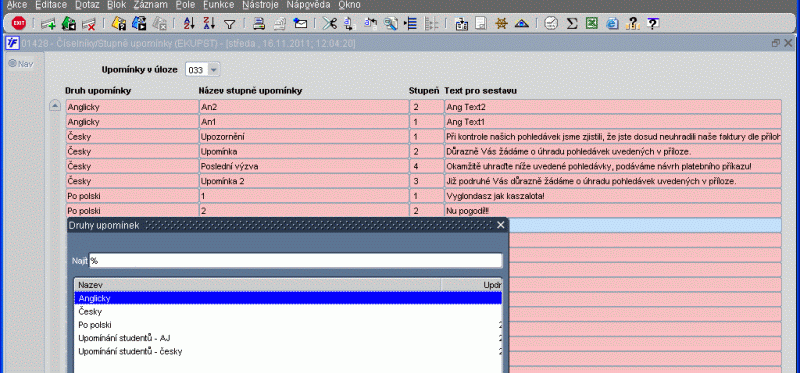Open the Záznam menu
800x373 pixels.
(x=151, y=5)
